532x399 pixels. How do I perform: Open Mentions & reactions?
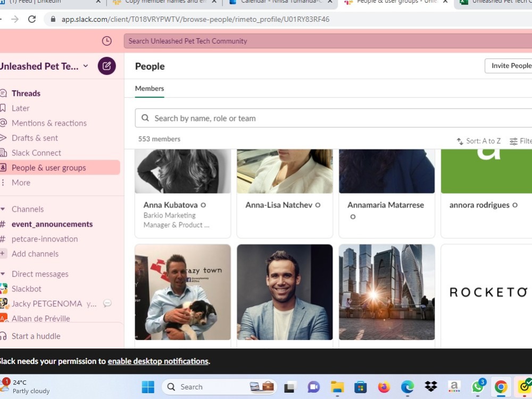[49, 123]
